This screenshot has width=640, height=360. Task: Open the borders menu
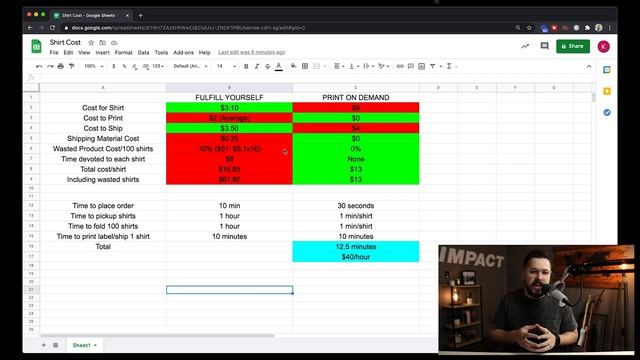click(305, 66)
